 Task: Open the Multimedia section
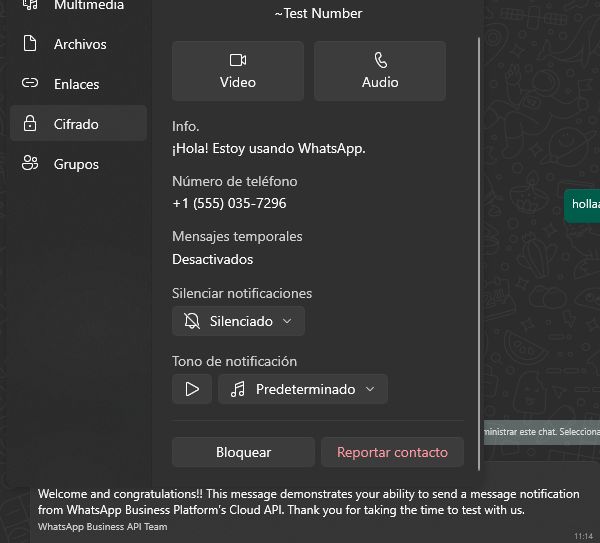pos(78,5)
